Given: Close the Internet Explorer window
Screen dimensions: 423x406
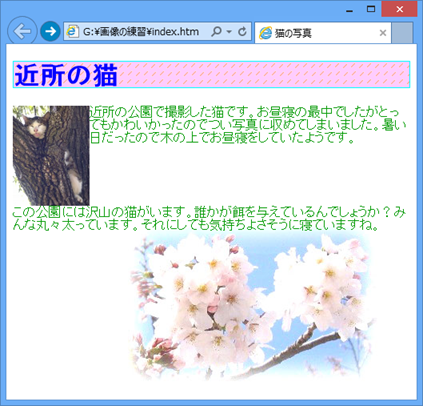Looking at the screenshot, I should pyautogui.click(x=399, y=9).
